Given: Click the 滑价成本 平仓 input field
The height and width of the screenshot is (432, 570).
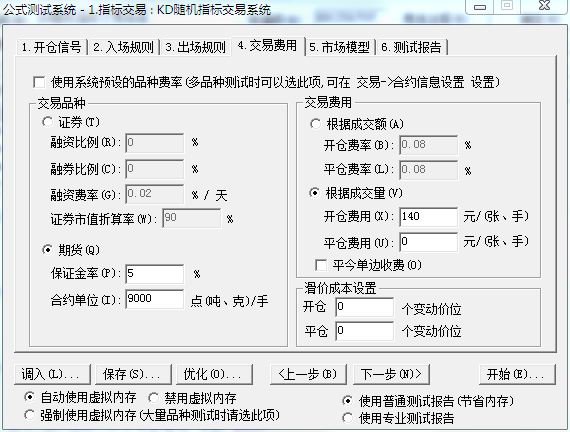Looking at the screenshot, I should 364,331.
